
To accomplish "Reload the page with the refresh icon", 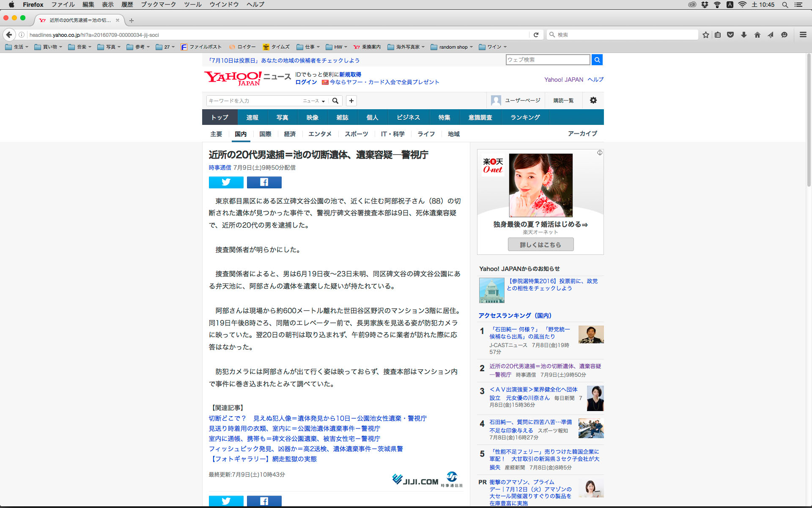I will (x=536, y=35).
